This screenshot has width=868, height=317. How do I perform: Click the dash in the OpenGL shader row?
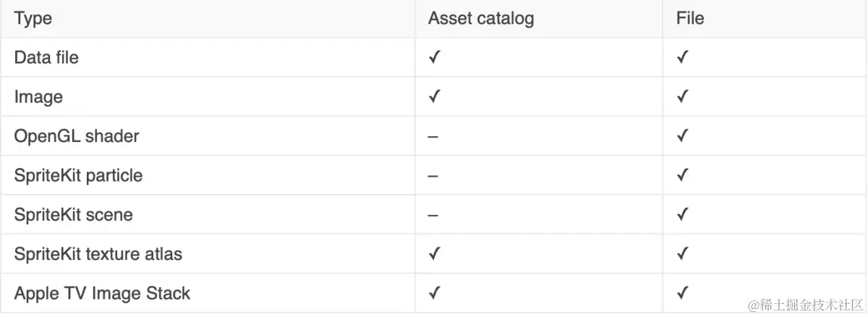point(433,136)
